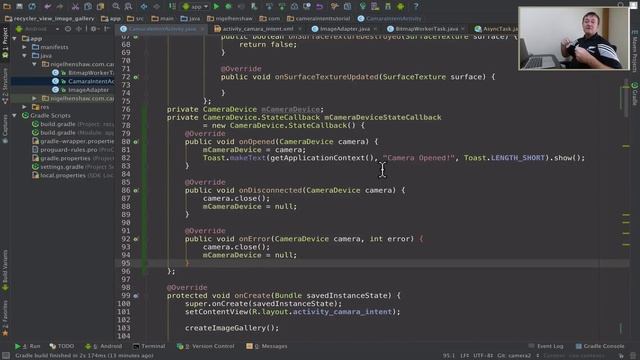Image resolution: width=640 pixels, height=360 pixels.
Task: Click the main breadcrumb folder
Action: (162, 18)
